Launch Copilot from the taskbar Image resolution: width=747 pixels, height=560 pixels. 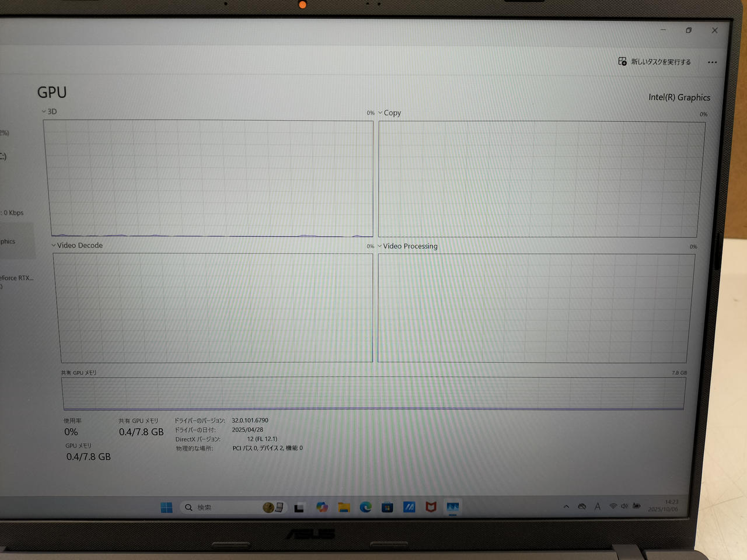click(x=322, y=508)
